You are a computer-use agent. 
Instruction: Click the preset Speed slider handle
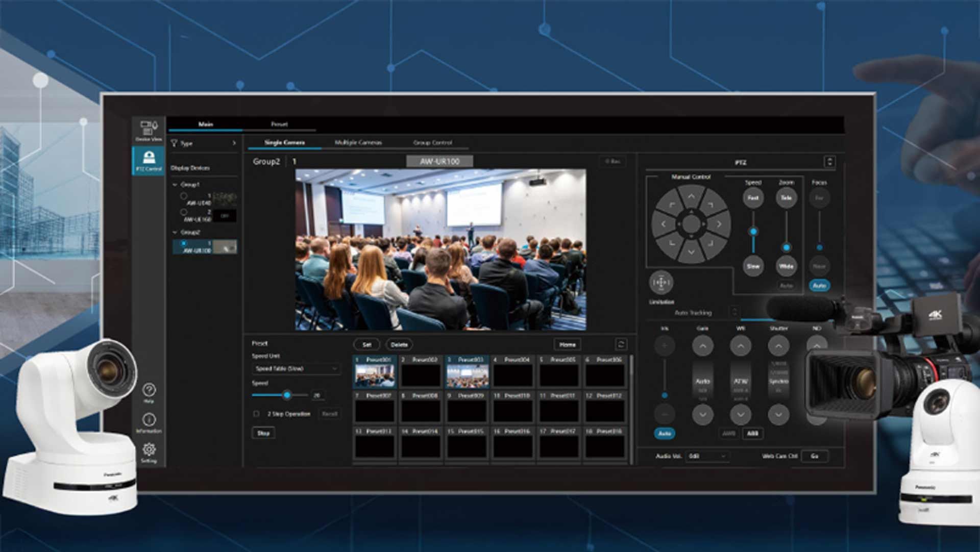click(287, 395)
